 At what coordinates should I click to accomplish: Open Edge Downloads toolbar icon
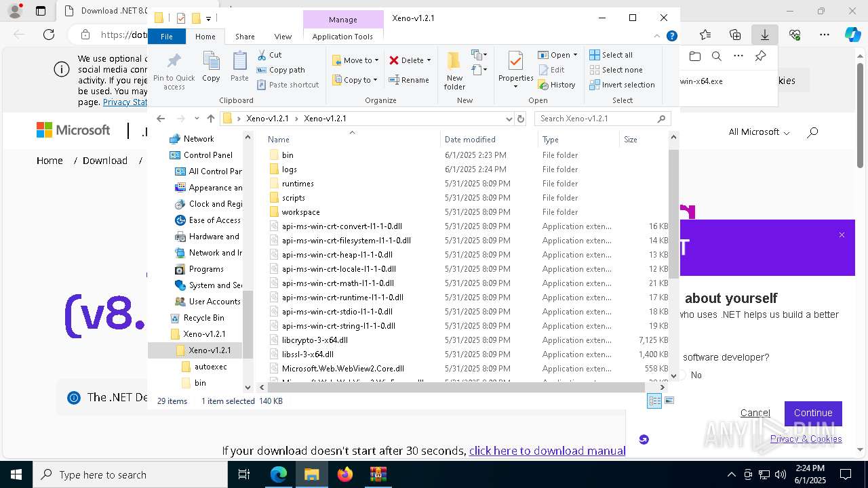point(764,35)
